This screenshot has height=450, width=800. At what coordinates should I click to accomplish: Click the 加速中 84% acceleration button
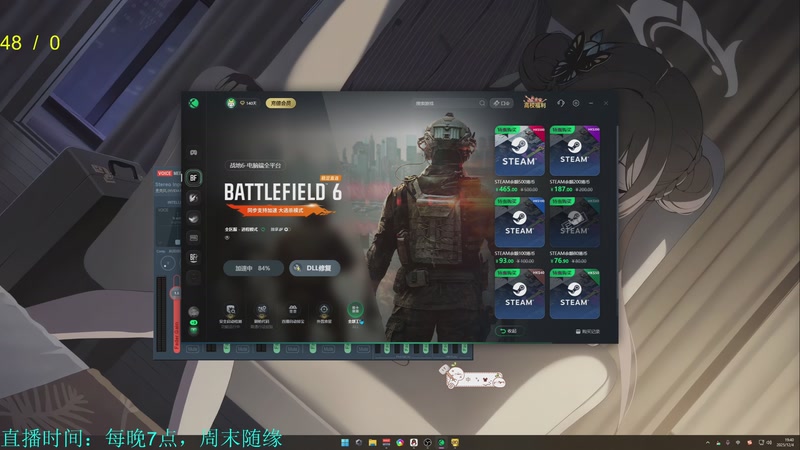[253, 268]
